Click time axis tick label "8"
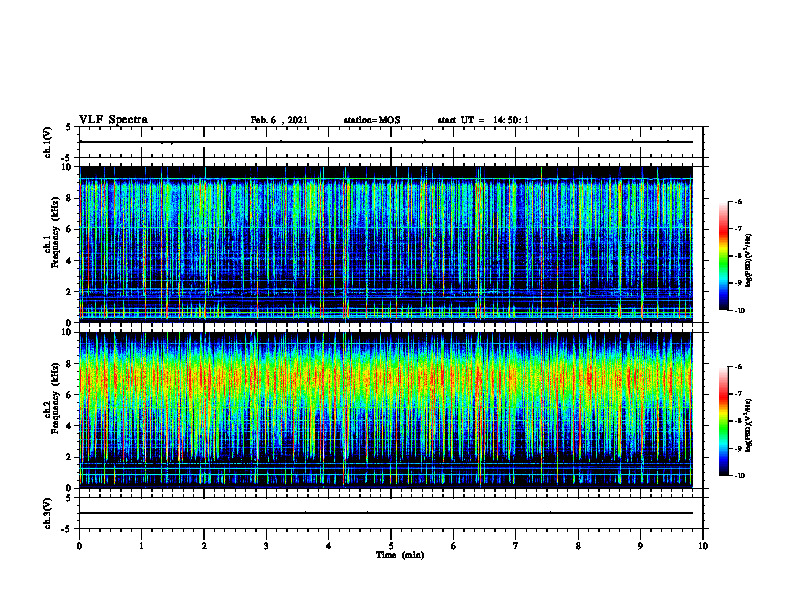The width and height of the screenshot is (792, 612). pyautogui.click(x=578, y=546)
